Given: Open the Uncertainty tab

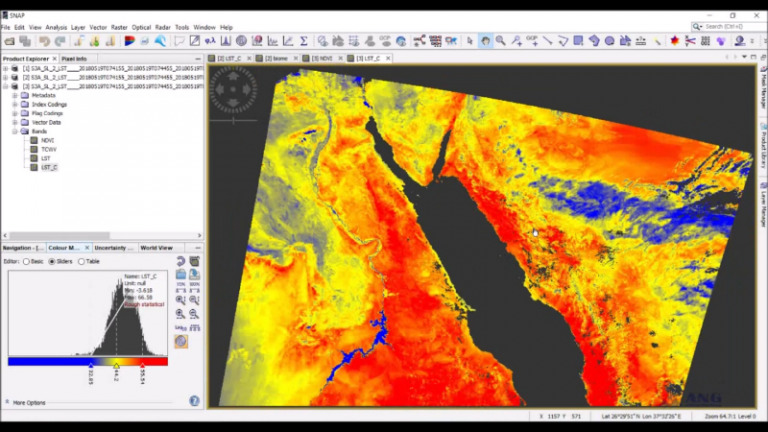Looking at the screenshot, I should (113, 248).
